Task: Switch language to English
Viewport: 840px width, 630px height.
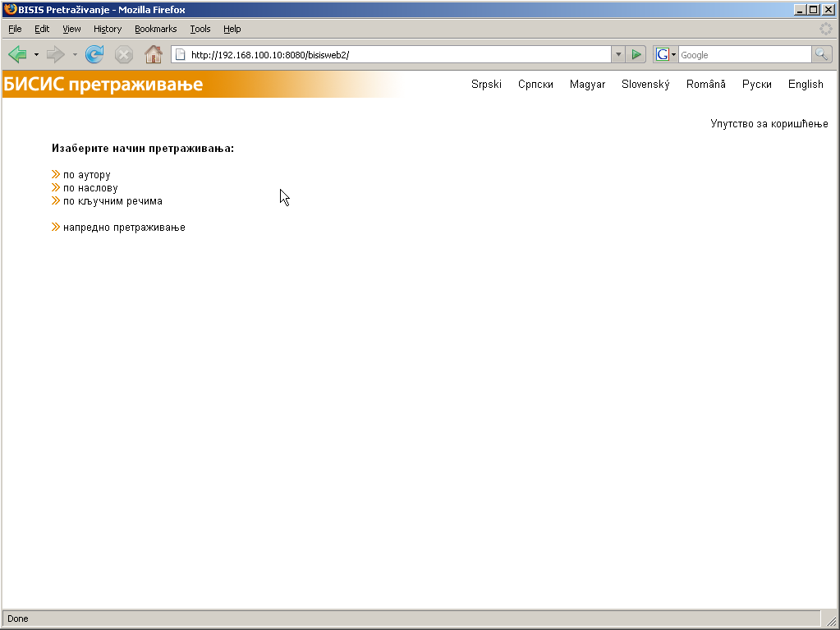Action: (806, 84)
